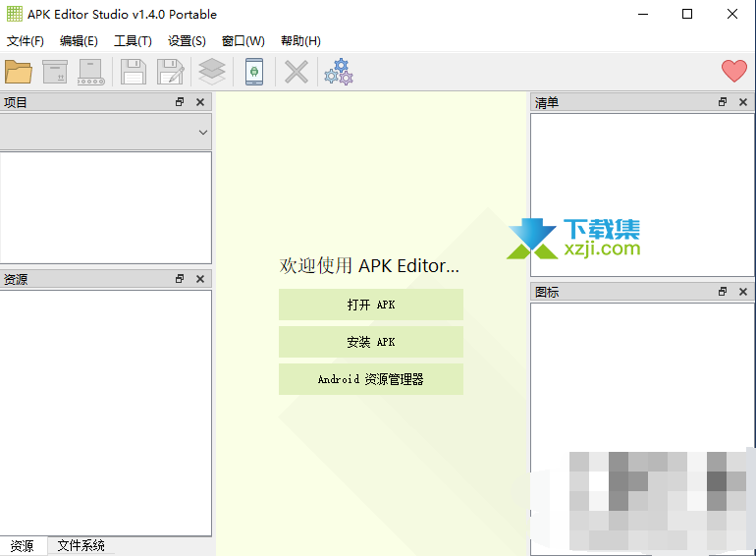756x556 pixels.
Task: Click the optimize APK box icon
Action: (x=55, y=72)
